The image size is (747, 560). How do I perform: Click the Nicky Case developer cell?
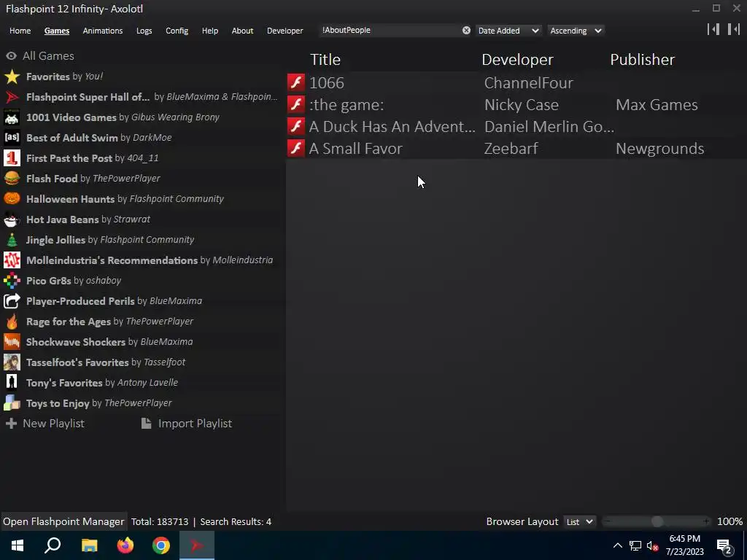[x=522, y=105]
